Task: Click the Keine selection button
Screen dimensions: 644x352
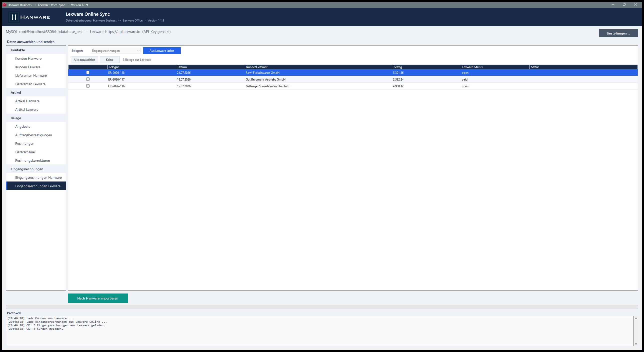Action: pos(109,60)
